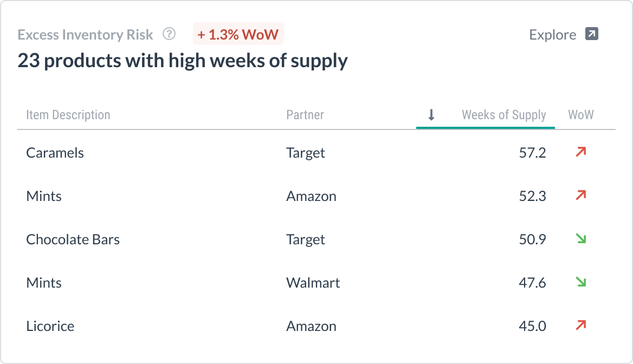Click the Amazon Mints upward trend arrow
Image resolution: width=633 pixels, height=364 pixels.
581,196
